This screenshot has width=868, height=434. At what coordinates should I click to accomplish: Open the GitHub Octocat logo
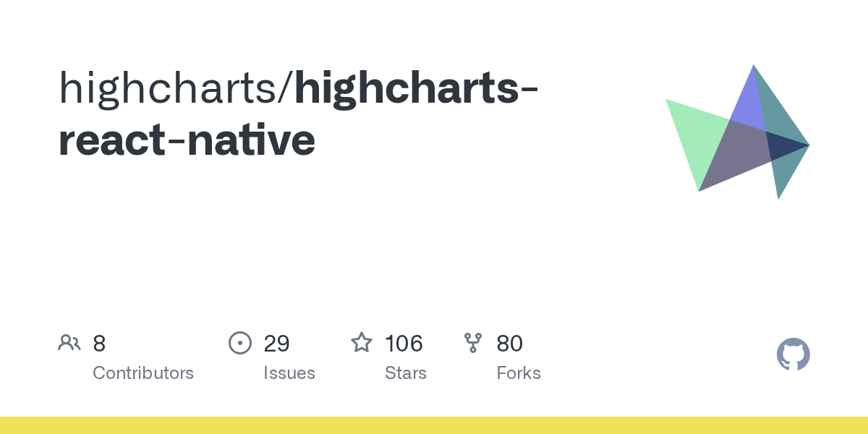point(793,354)
